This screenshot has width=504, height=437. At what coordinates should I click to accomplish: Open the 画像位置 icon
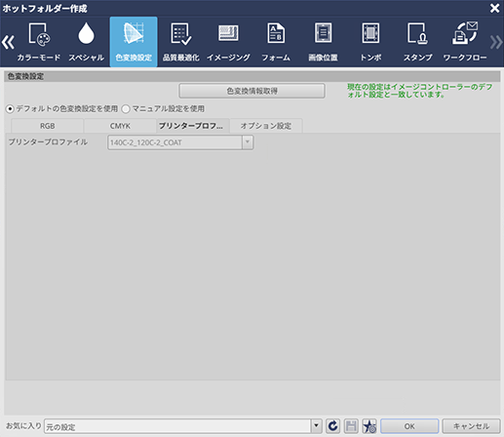323,42
